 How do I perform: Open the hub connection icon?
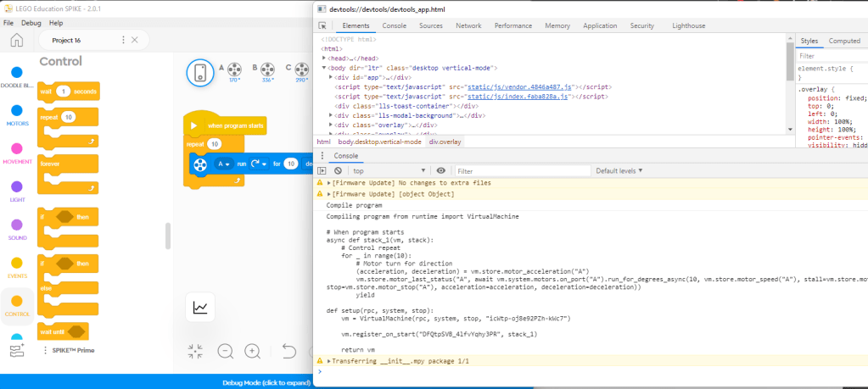click(x=199, y=73)
